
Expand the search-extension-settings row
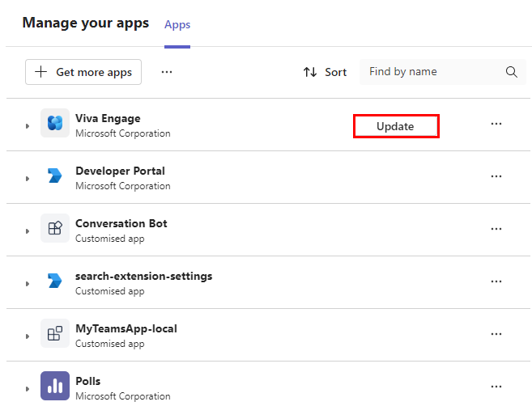pos(27,284)
